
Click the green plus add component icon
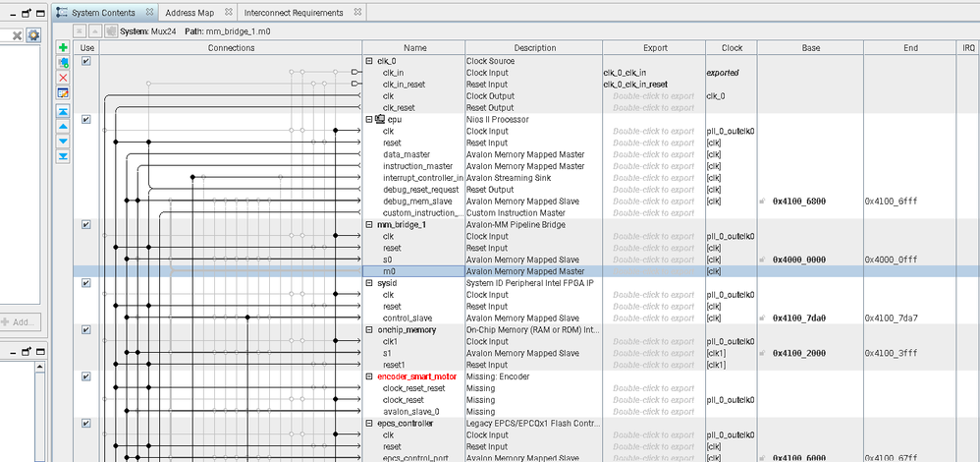63,47
